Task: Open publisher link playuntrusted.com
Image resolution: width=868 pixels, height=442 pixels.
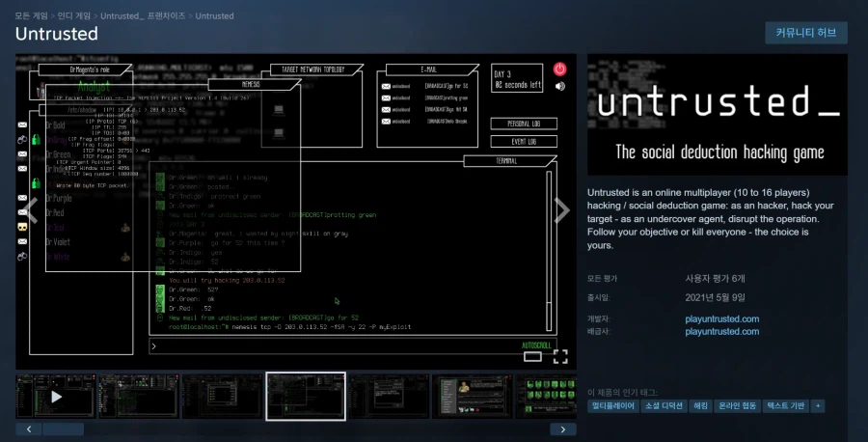Action: [x=721, y=332]
